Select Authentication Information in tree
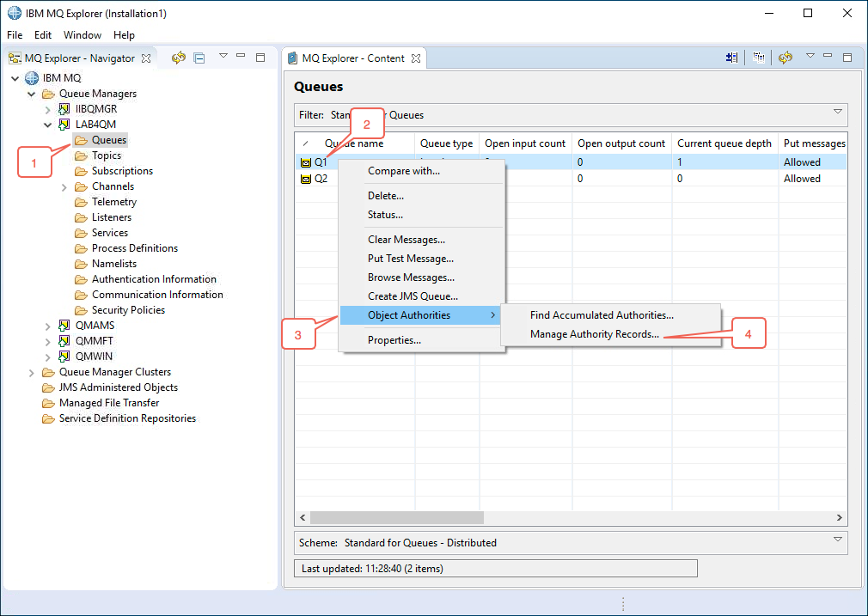Screen dimensions: 868x616 click(154, 279)
